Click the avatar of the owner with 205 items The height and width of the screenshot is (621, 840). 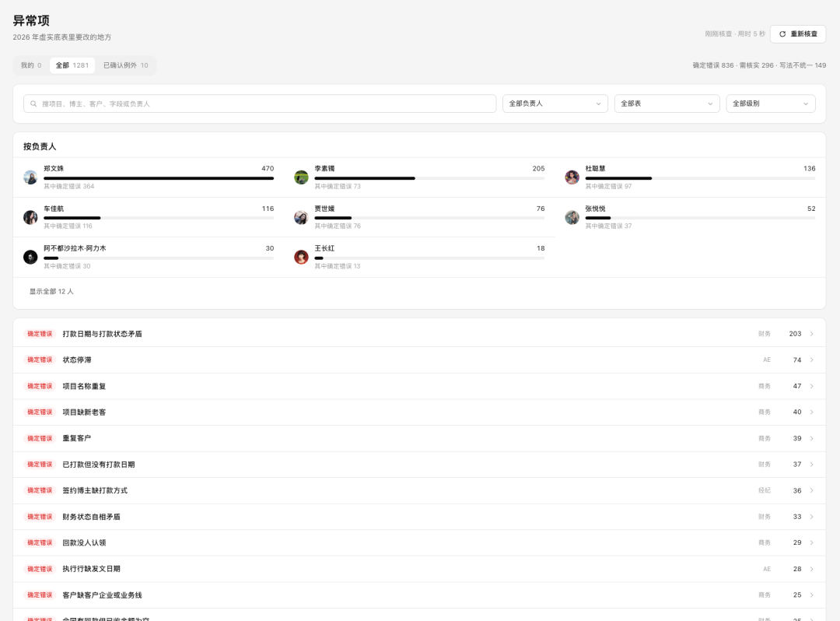301,177
